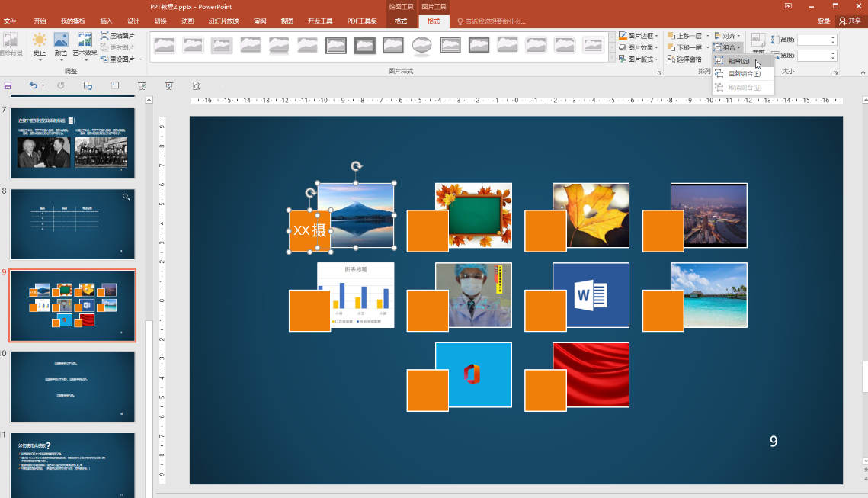
Task: Click the Save icon in quick access toolbar
Action: pyautogui.click(x=8, y=85)
